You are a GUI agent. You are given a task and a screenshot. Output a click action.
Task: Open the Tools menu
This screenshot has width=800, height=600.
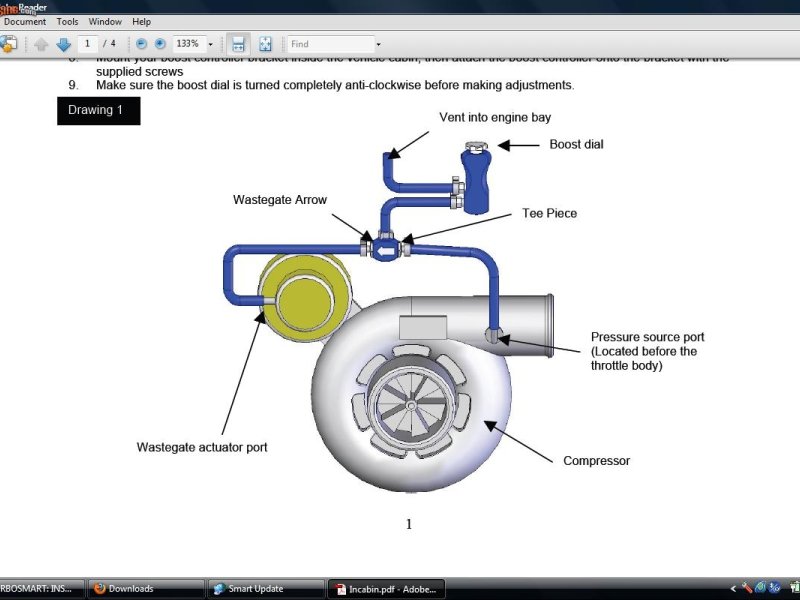(67, 21)
